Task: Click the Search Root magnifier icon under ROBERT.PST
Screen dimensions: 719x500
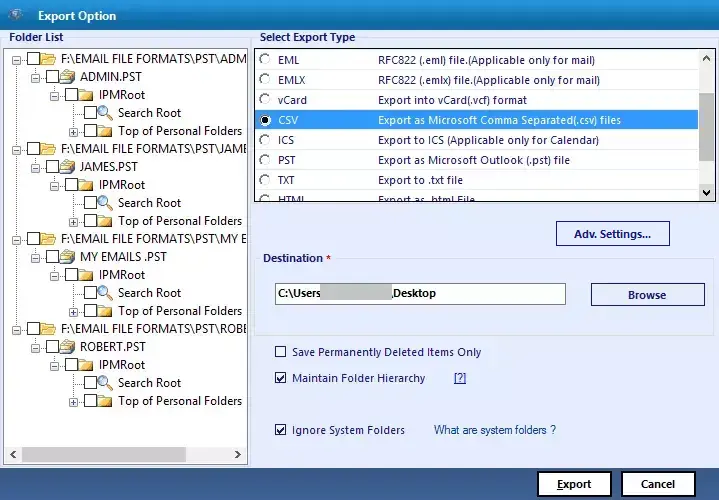Action: 105,383
